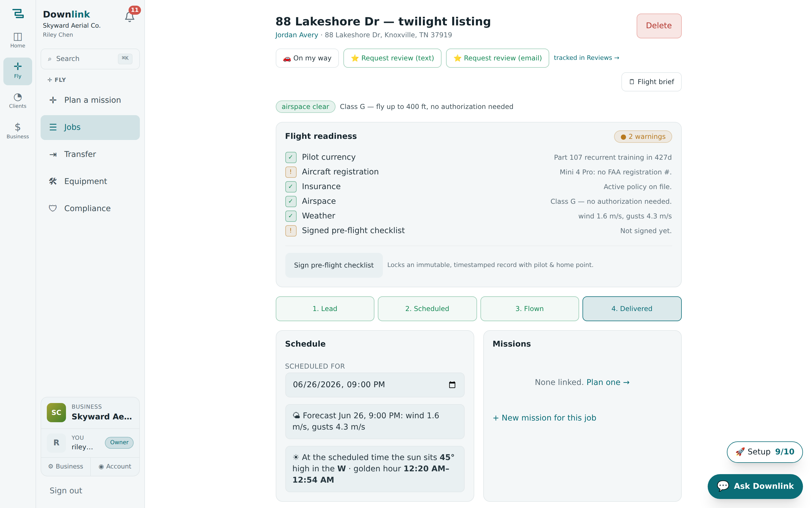The image size is (812, 508).
Task: Sign pre-flight checklist
Action: [x=334, y=265]
